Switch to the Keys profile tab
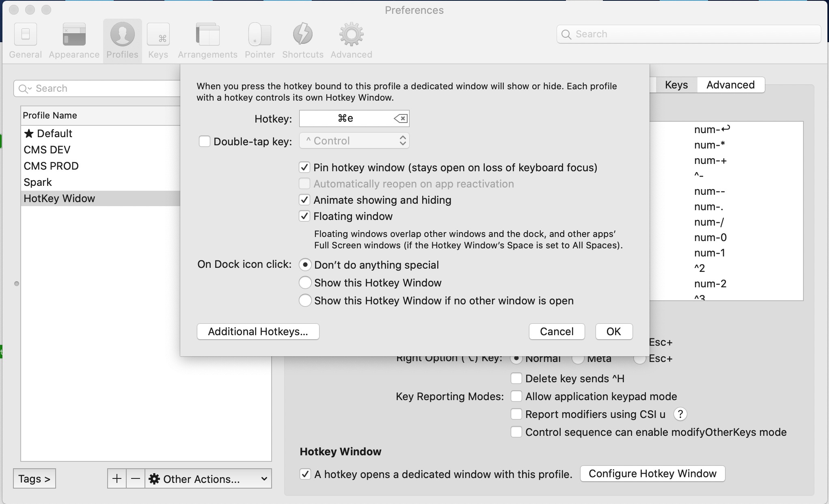The width and height of the screenshot is (829, 504). 676,85
